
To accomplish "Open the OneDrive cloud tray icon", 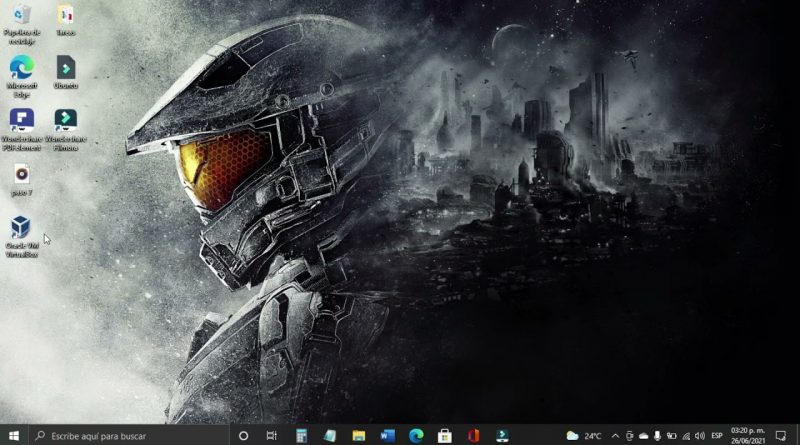I will tap(644, 436).
